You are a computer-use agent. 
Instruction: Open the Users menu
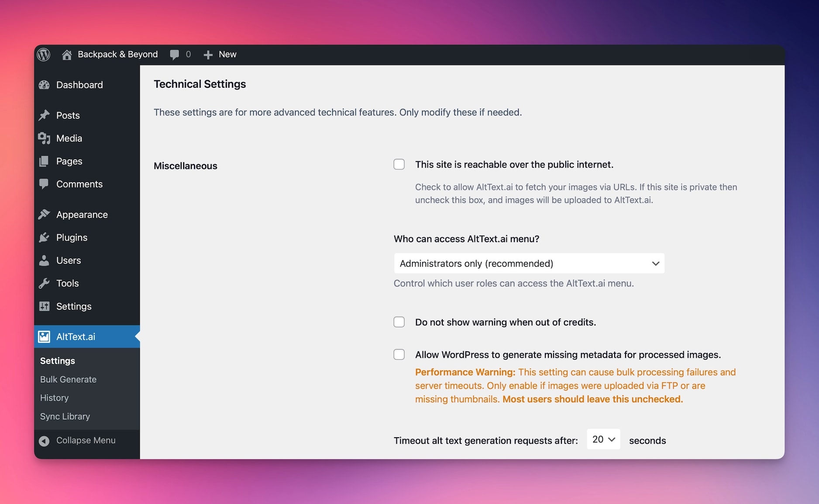click(87, 261)
